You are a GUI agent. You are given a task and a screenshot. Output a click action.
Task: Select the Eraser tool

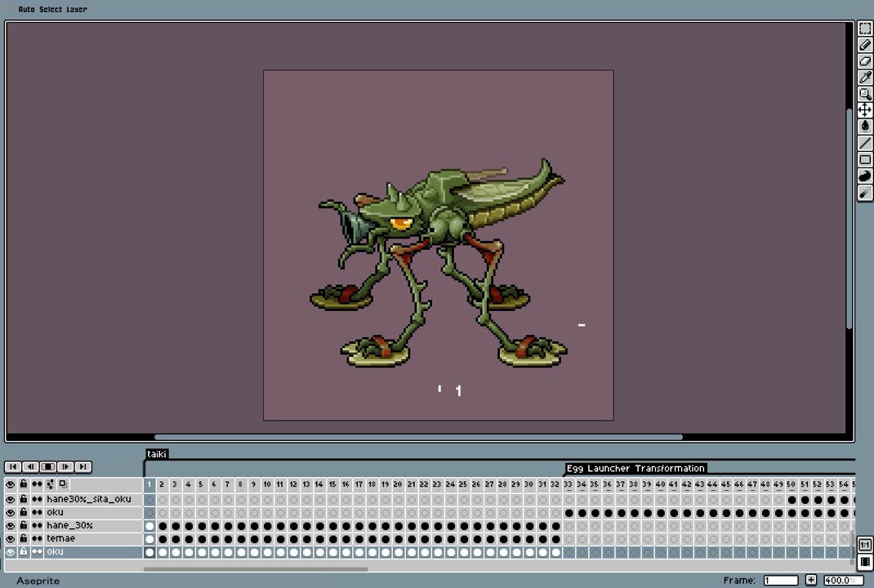click(864, 61)
